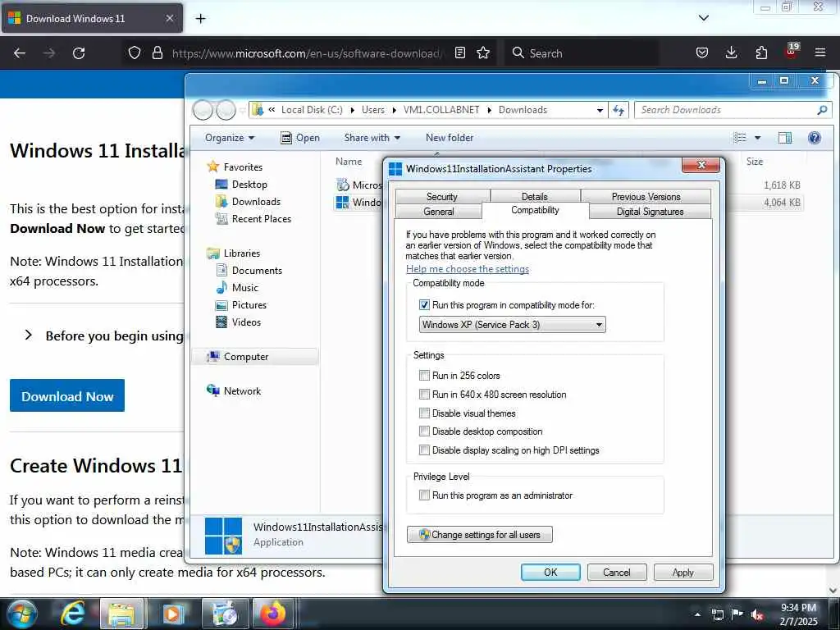The image size is (840, 630).
Task: Open the list all tabs chevron in Firefox
Action: click(704, 18)
